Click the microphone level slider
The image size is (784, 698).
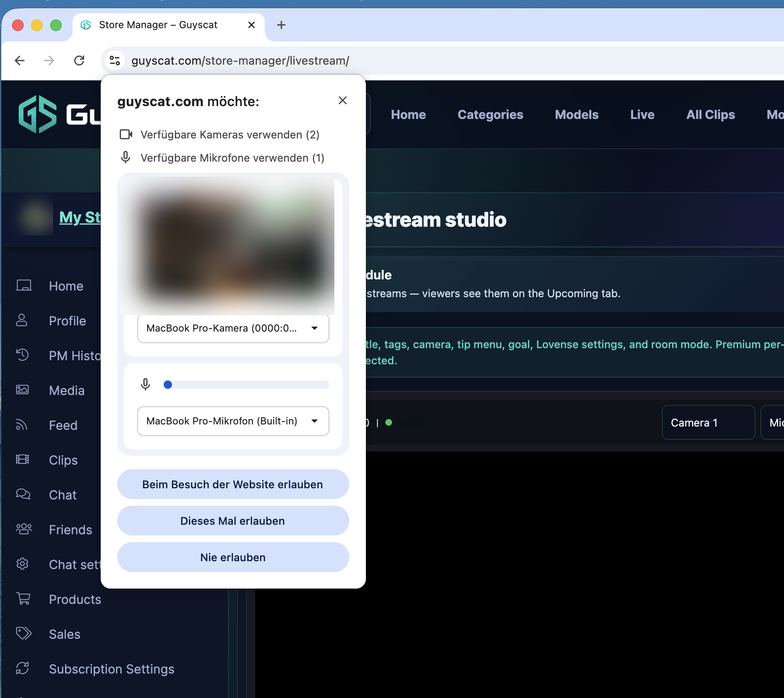pyautogui.click(x=247, y=385)
